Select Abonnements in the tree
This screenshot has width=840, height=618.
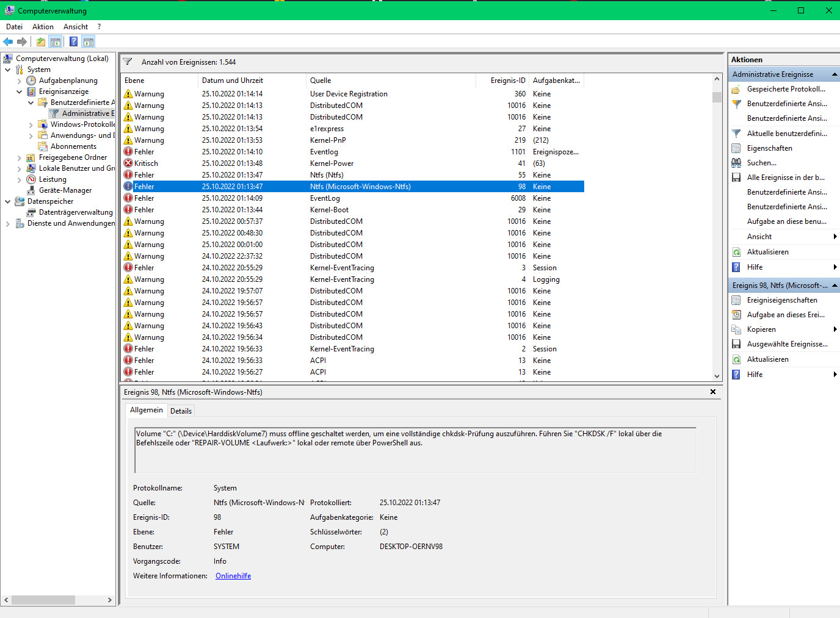click(x=73, y=146)
